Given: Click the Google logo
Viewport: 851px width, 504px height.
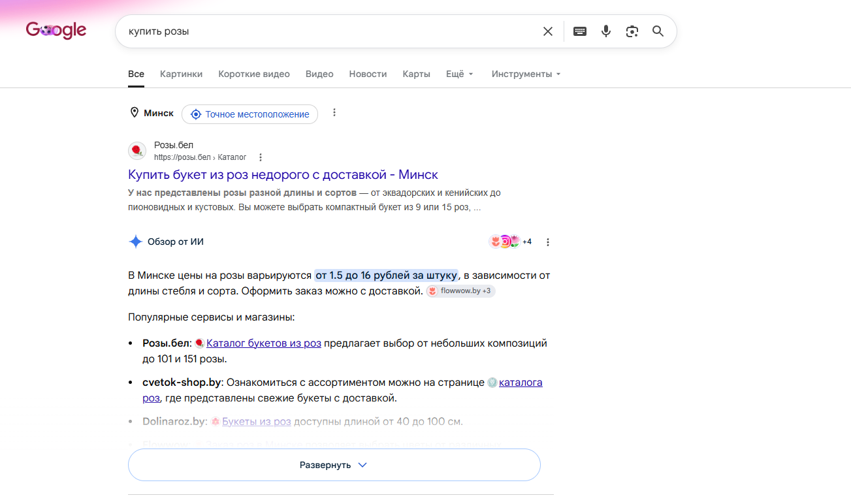Looking at the screenshot, I should pos(56,30).
